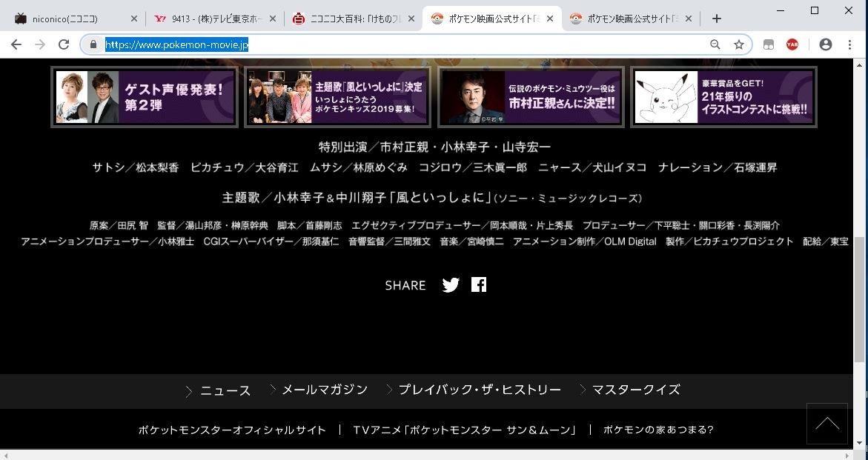868x460 pixels.
Task: Jump to top with the up-arrow box
Action: 827,424
